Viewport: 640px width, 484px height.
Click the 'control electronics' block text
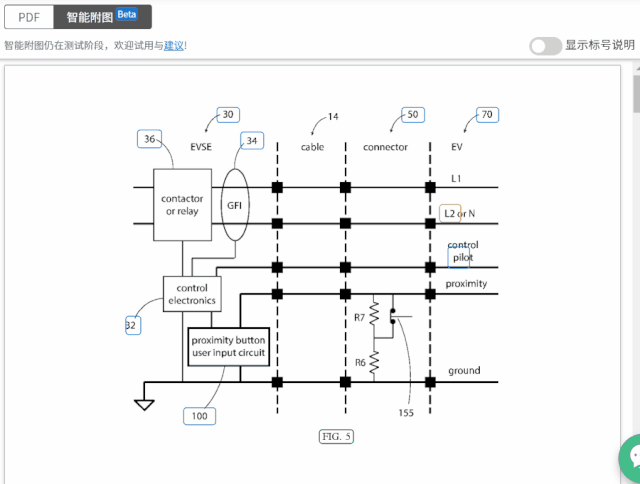click(192, 294)
